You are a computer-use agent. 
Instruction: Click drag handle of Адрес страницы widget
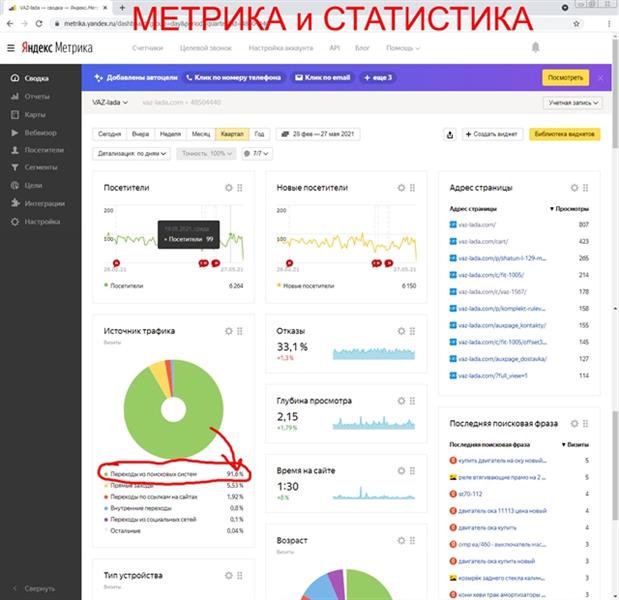(585, 188)
